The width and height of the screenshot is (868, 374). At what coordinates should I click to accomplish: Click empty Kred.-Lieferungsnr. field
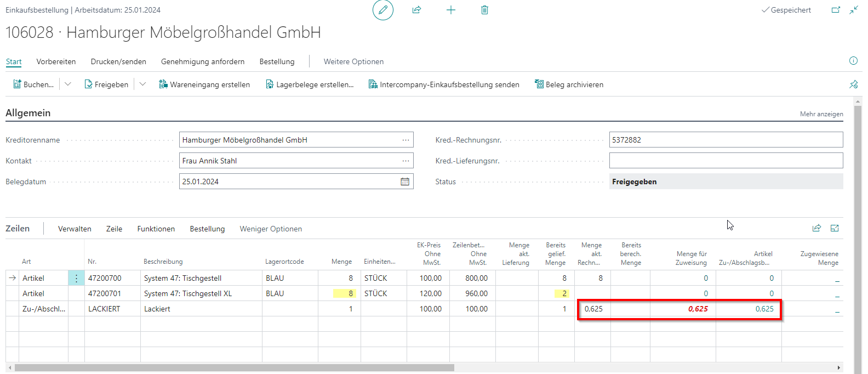(x=726, y=161)
